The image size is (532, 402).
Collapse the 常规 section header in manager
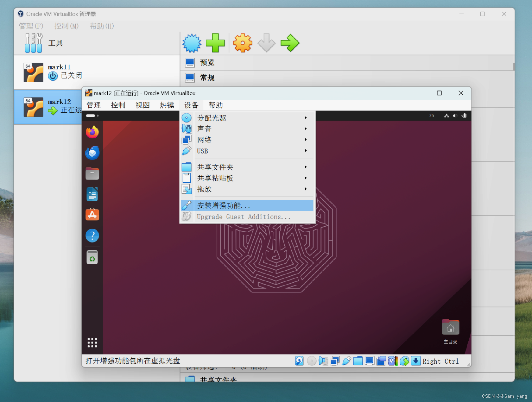pos(347,78)
